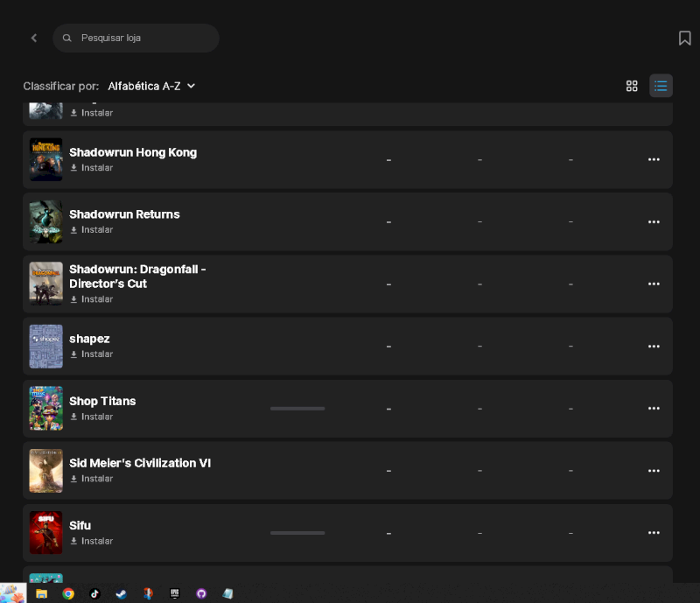Click the Shadowrun Returns cover thumbnail

46,222
